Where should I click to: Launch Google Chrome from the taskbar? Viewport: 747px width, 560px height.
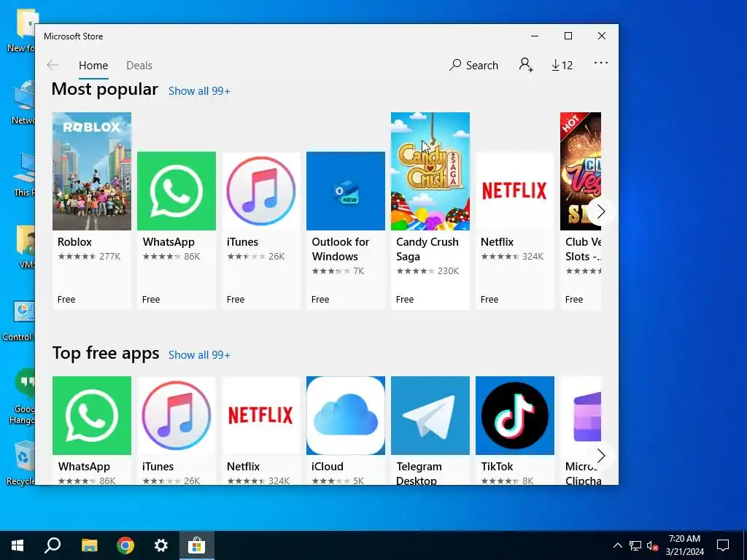pos(125,545)
